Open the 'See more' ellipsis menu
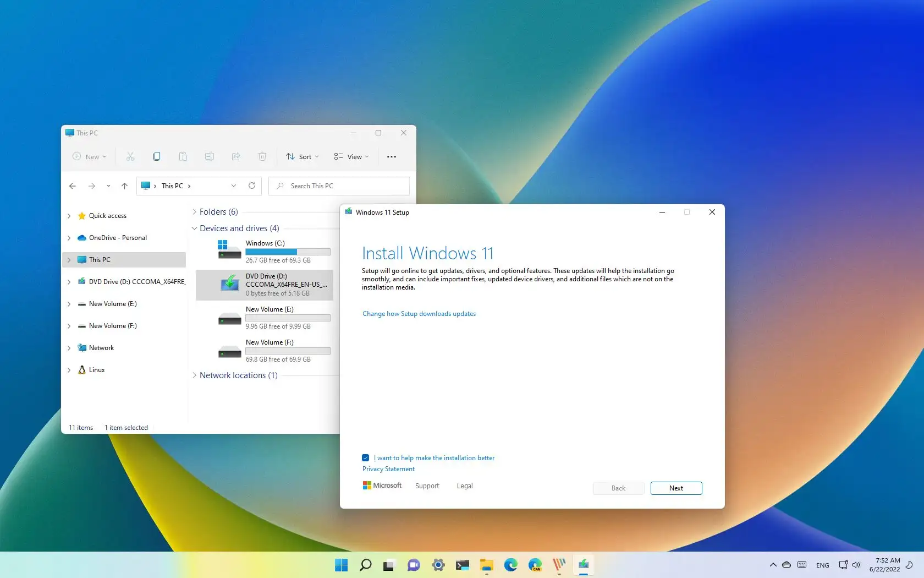The width and height of the screenshot is (924, 578). coord(392,156)
